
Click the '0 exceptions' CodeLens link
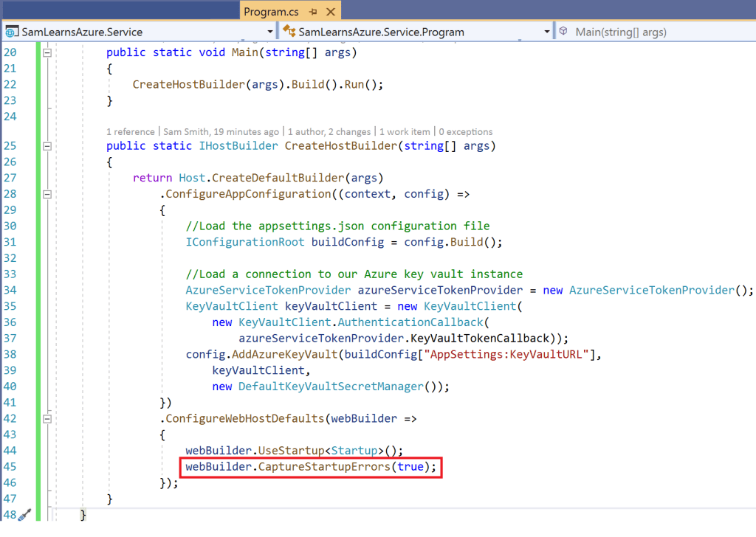466,131
